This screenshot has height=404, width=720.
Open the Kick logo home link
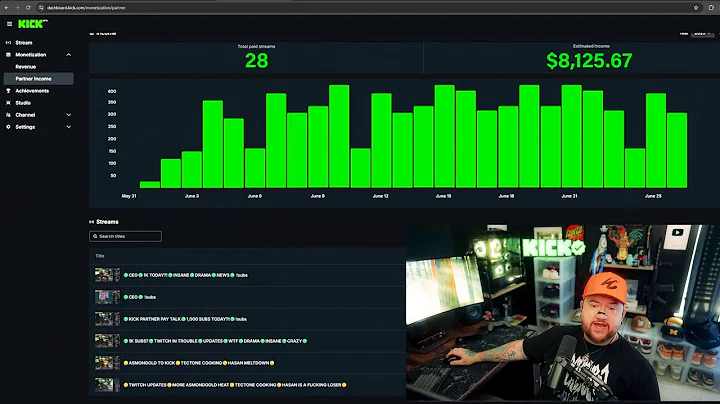point(32,24)
